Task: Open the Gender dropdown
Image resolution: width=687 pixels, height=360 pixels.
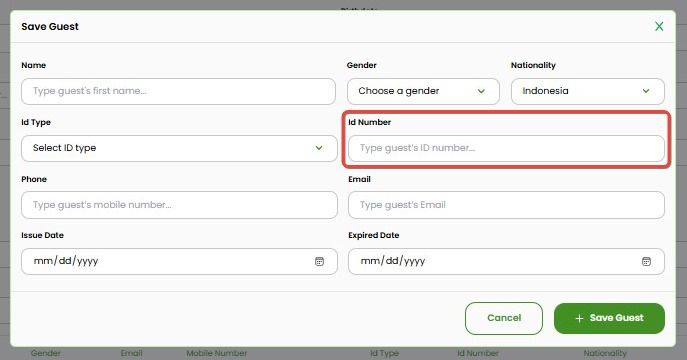Action: 423,91
